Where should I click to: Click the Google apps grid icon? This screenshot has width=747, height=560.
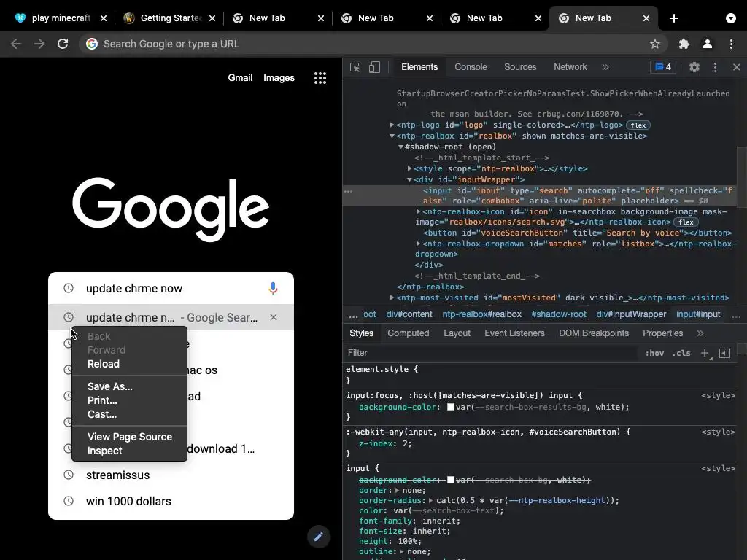tap(320, 78)
